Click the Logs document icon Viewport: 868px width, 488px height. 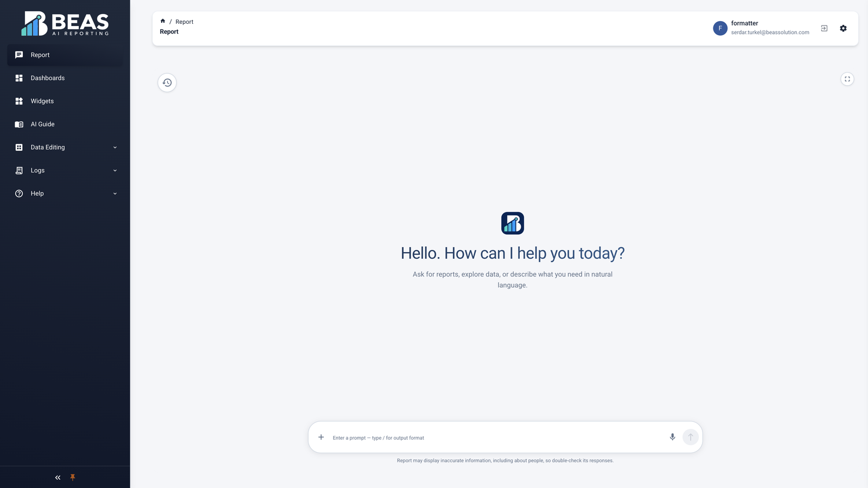tap(19, 170)
